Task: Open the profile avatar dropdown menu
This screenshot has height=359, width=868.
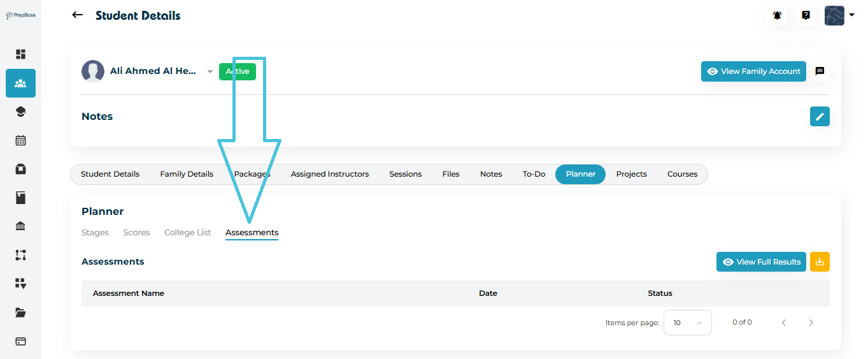Action: coord(839,15)
